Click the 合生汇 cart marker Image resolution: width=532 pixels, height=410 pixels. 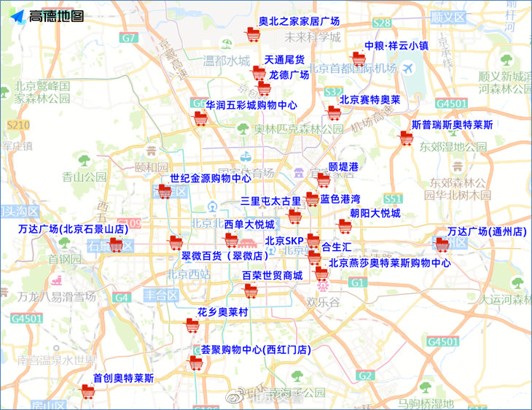coord(314,257)
